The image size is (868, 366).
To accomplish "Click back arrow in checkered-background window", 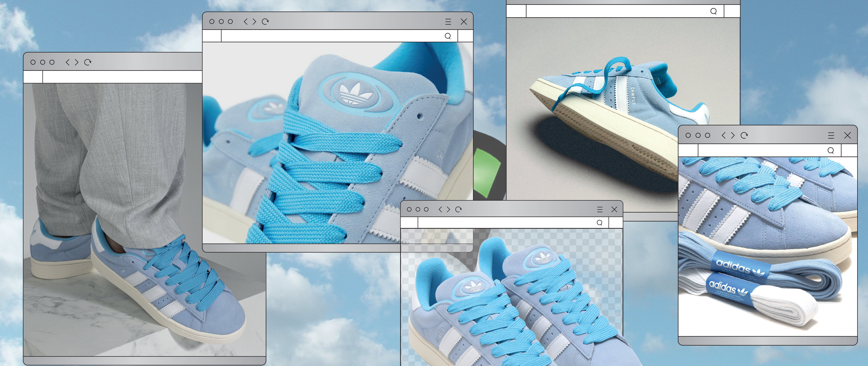I will pyautogui.click(x=440, y=209).
